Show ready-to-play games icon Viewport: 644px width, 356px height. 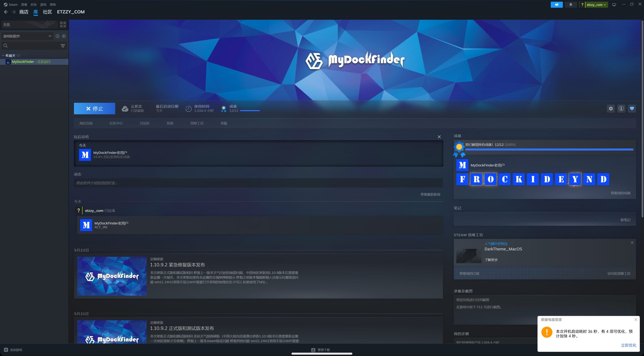click(64, 36)
